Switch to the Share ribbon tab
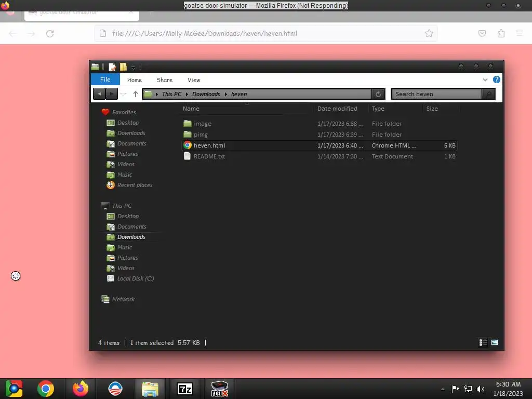532x399 pixels. click(x=165, y=80)
